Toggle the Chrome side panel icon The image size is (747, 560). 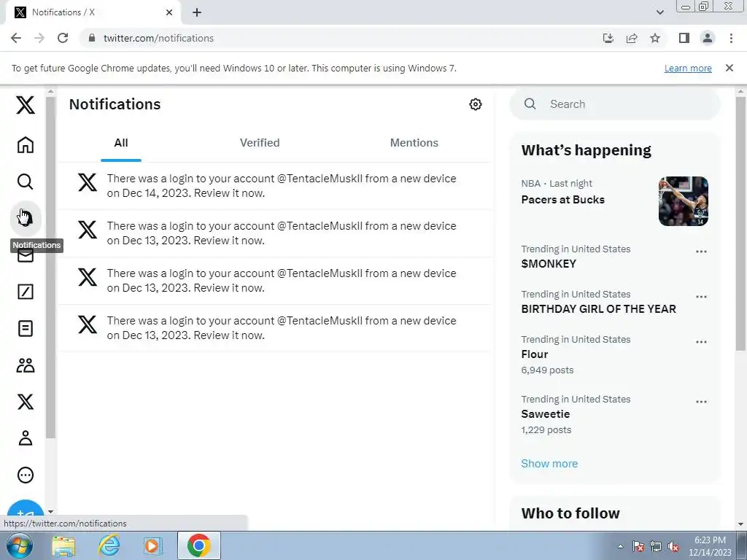(x=684, y=38)
